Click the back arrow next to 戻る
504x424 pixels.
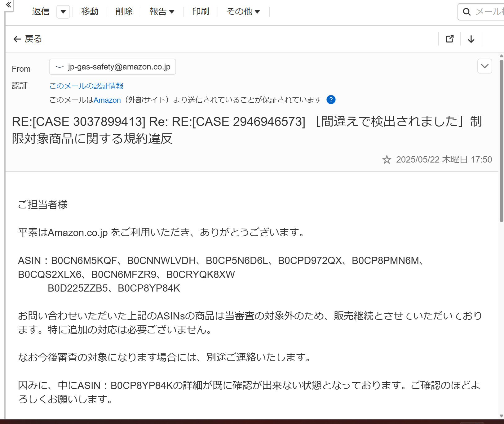coord(17,39)
